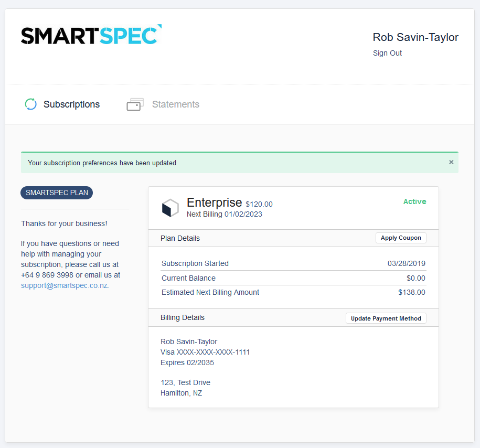Click the Enterprise plan title
Image resolution: width=480 pixels, height=448 pixels.
point(214,202)
